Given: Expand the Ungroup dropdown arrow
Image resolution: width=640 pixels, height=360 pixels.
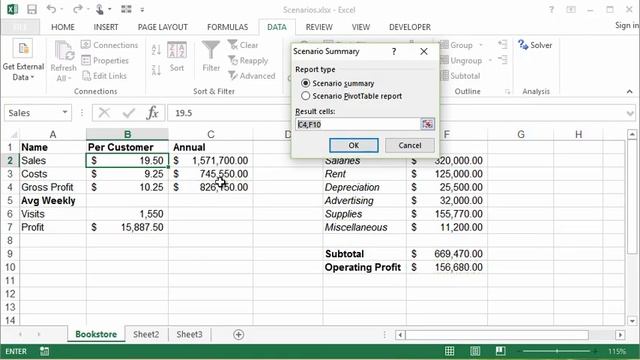Looking at the screenshot, I should pyautogui.click(x=490, y=60).
